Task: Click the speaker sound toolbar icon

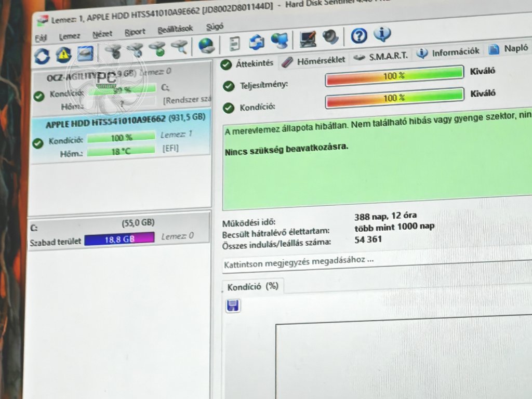Action: [330, 37]
